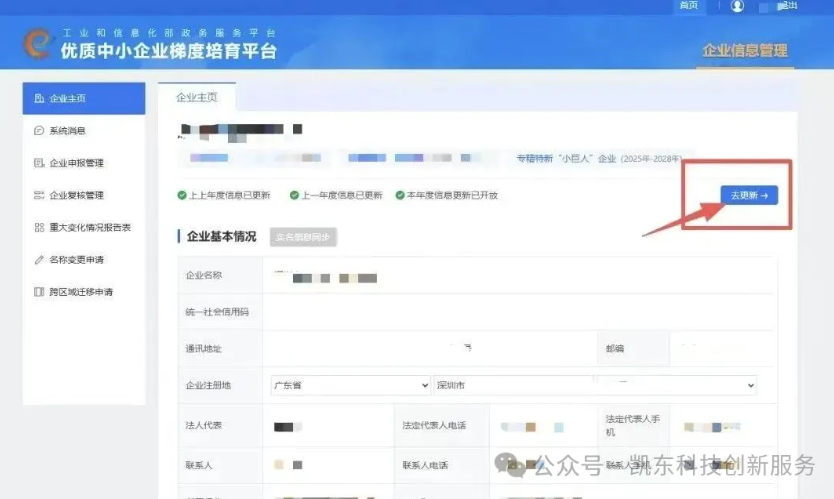Open the 广东省 province dropdown
The image size is (834, 499).
pos(350,385)
